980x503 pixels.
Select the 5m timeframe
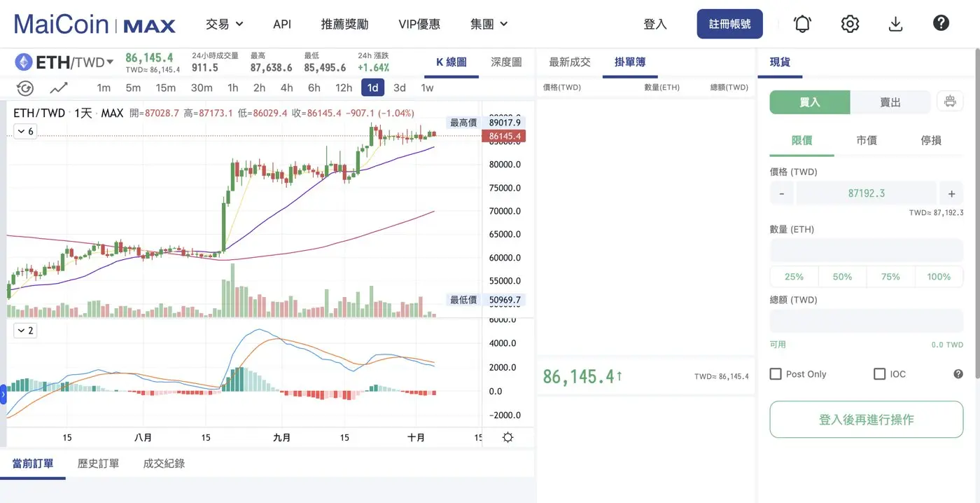point(133,88)
